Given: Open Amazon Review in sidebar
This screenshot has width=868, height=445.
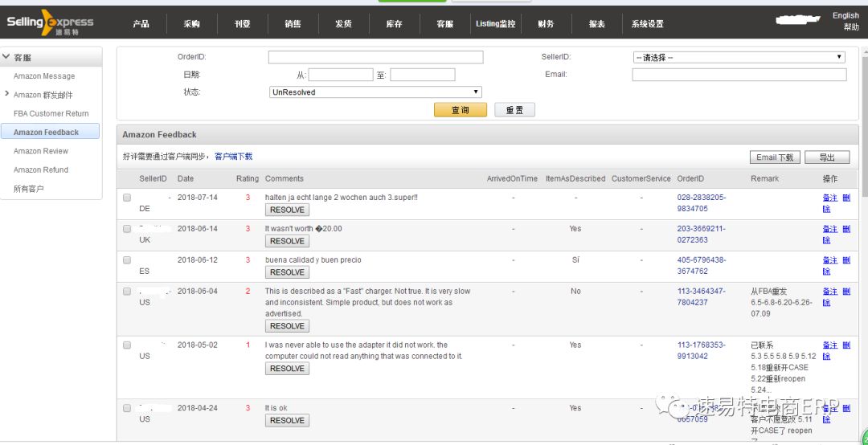Looking at the screenshot, I should pos(41,151).
